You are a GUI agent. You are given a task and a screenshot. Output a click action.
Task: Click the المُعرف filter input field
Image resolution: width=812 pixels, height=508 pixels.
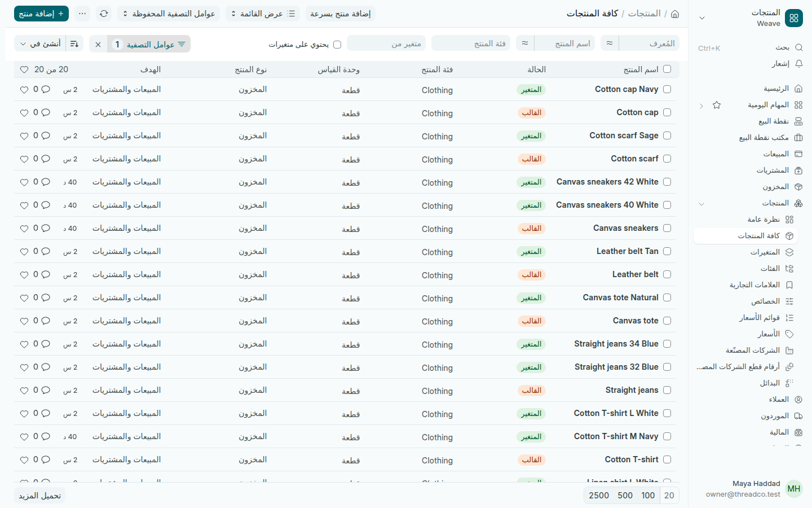point(649,43)
